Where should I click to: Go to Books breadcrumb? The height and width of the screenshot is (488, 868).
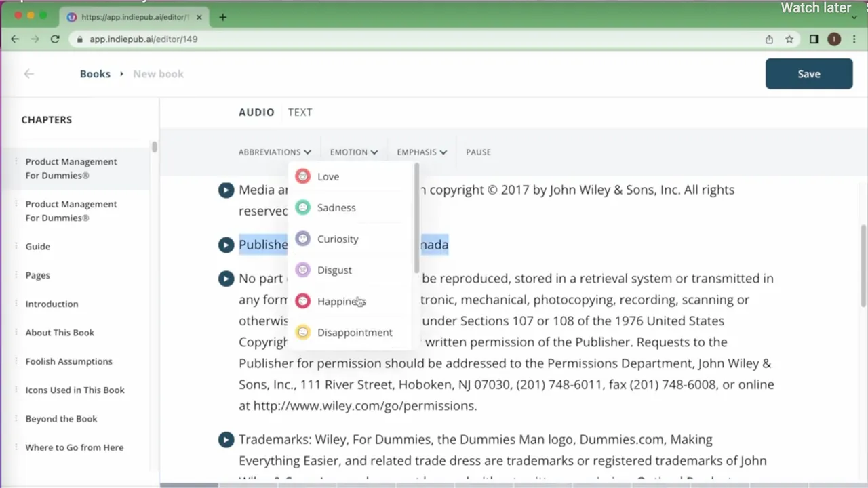coord(95,74)
